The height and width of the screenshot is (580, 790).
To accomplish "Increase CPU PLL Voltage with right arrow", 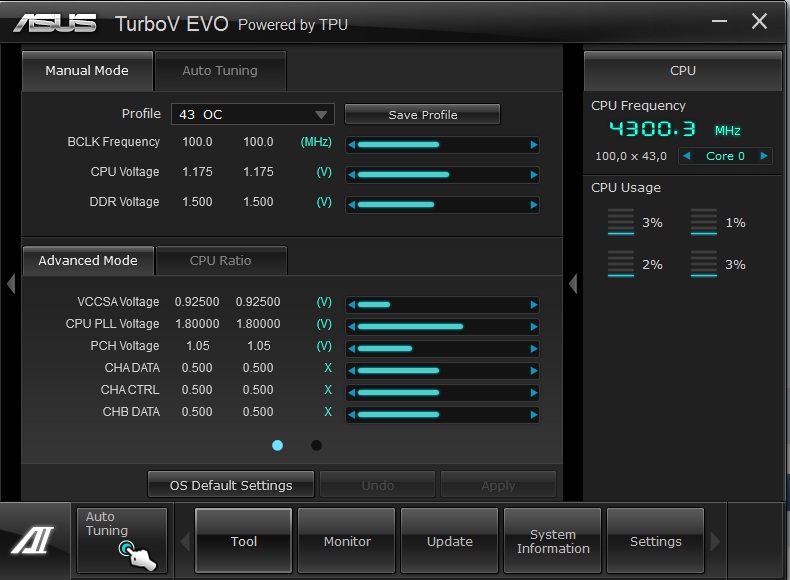I will [x=534, y=327].
